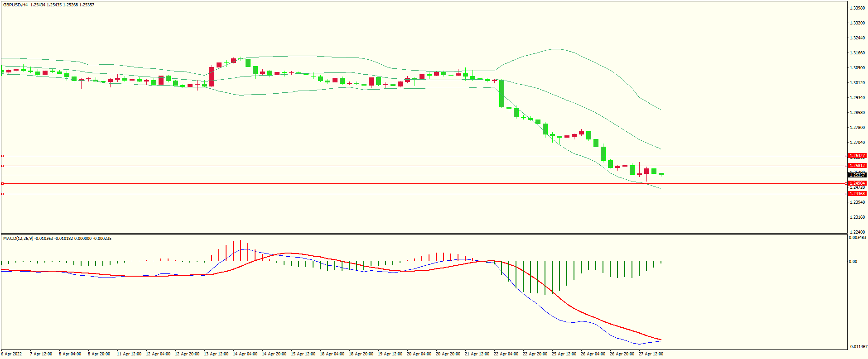Click the 1.24368 red price label
This screenshot has width=868, height=359.
[x=857, y=194]
